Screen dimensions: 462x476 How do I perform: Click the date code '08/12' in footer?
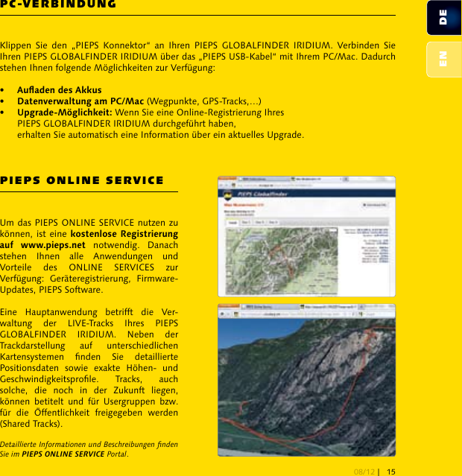364,472
